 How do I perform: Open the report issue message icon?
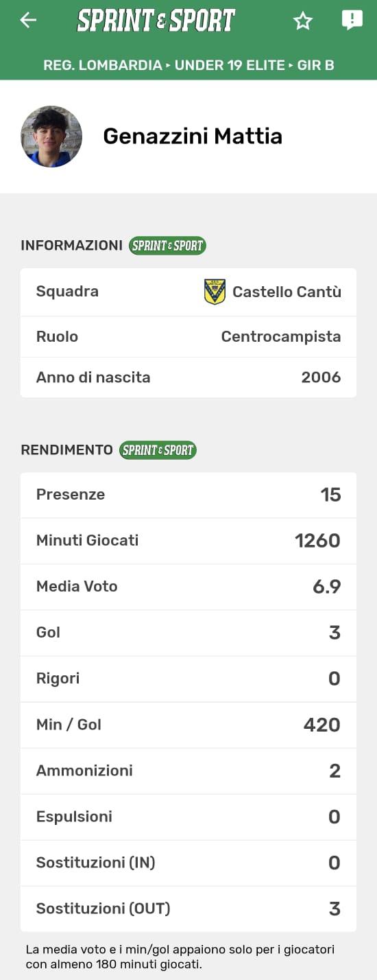click(352, 21)
